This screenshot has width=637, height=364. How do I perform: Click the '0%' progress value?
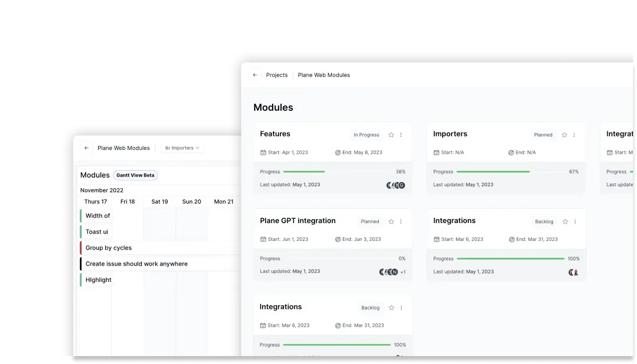click(402, 259)
